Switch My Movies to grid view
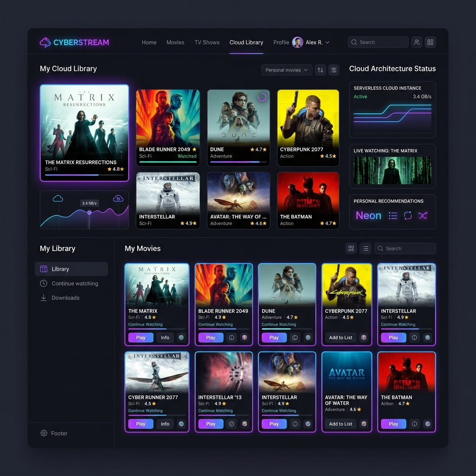Screen dimensions: 476x476 coord(351,248)
